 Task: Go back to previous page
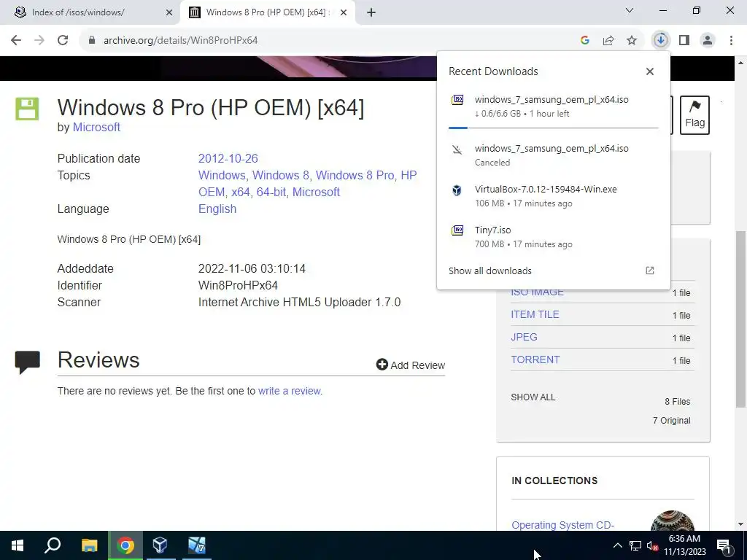point(16,41)
